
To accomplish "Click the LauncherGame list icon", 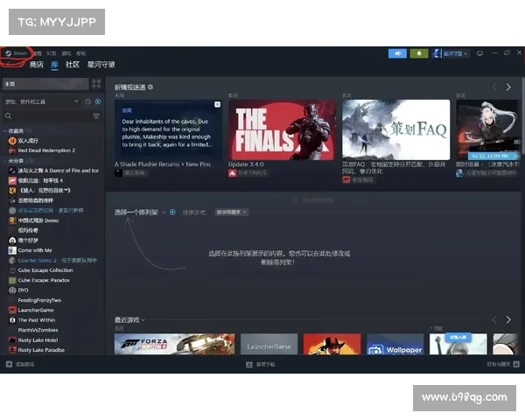I will [x=12, y=310].
